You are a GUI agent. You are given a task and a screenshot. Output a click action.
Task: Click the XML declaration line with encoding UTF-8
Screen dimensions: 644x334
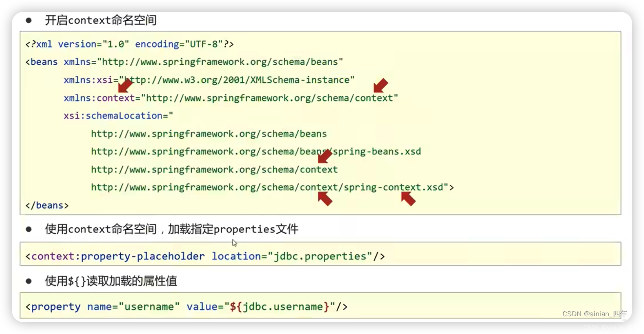coord(130,44)
